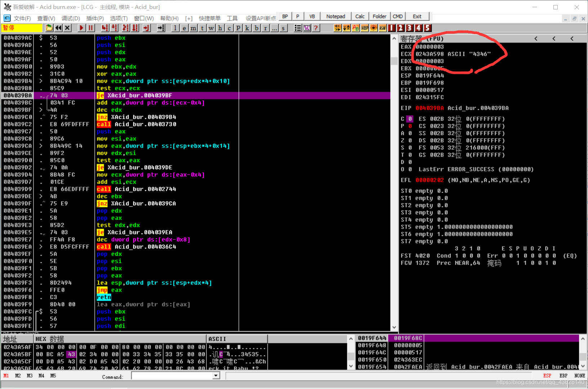
Task: Click the AB string plugin icon
Action: (356, 28)
